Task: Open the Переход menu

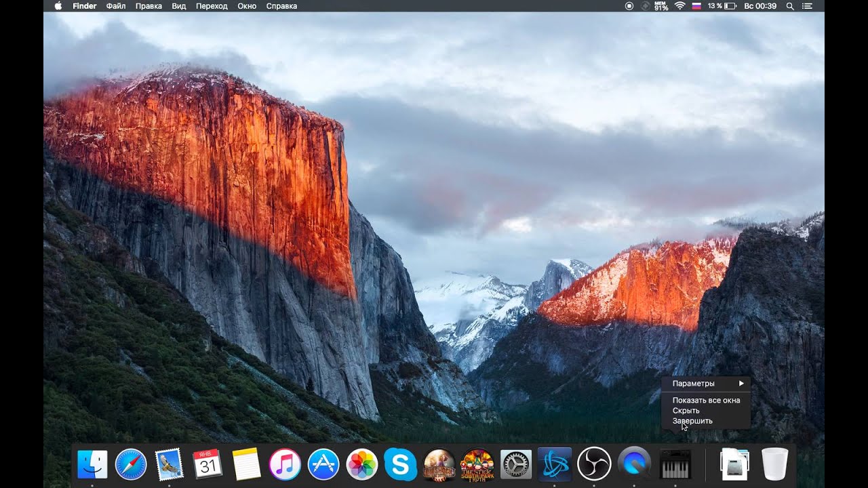Action: click(x=212, y=5)
